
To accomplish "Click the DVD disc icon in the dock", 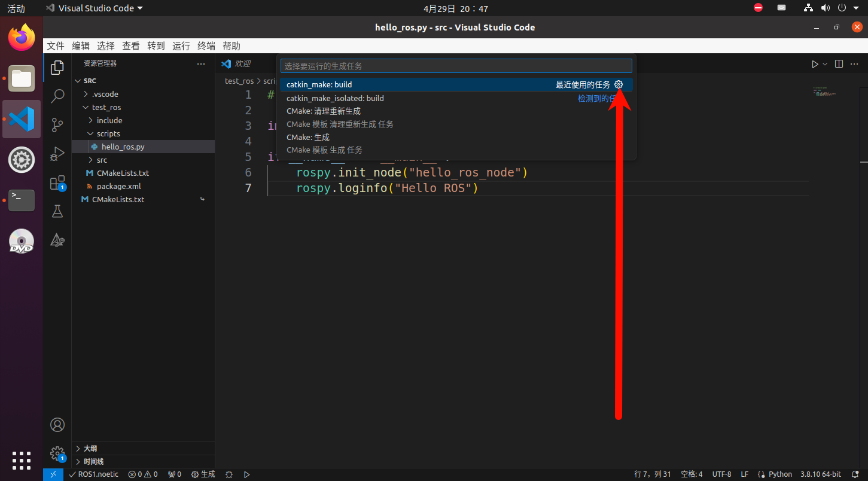I will (22, 240).
